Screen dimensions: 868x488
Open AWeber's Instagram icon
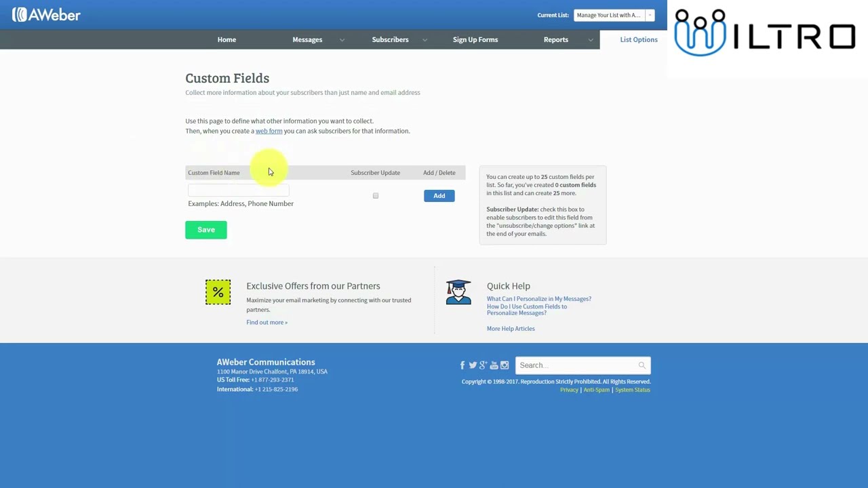tap(505, 365)
